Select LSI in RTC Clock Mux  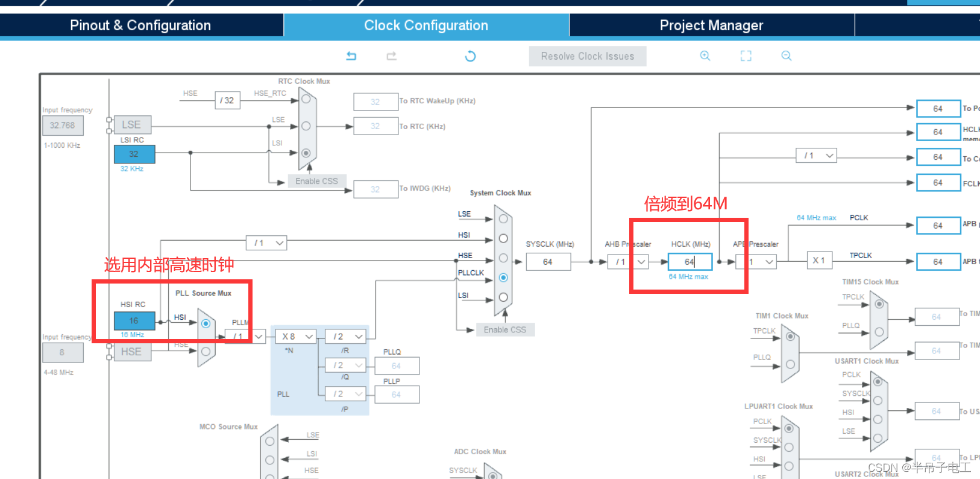tap(306, 153)
